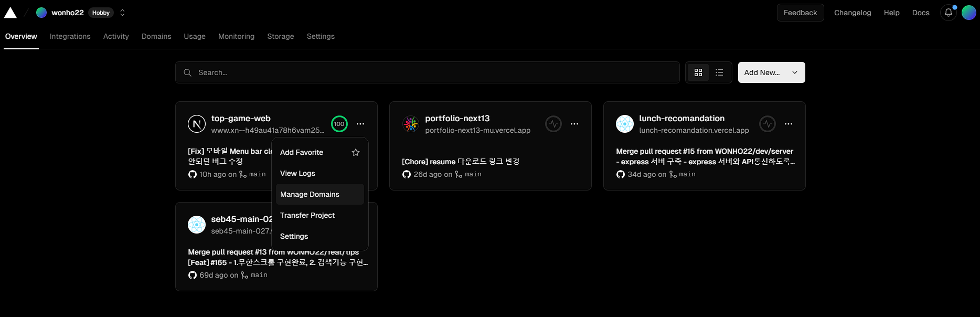
Task: Open the Help link
Action: click(891, 13)
